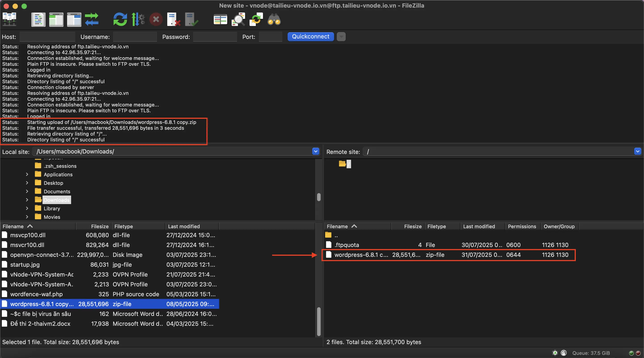The width and height of the screenshot is (644, 358).
Task: Select Đề thi 2-thaivm2.docx file
Action: pyautogui.click(x=110, y=324)
